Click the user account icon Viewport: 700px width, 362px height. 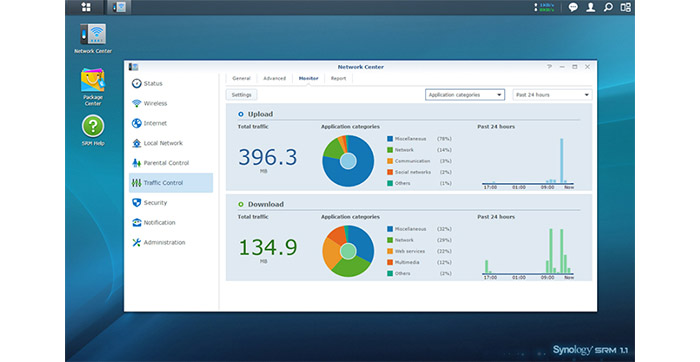coord(590,7)
